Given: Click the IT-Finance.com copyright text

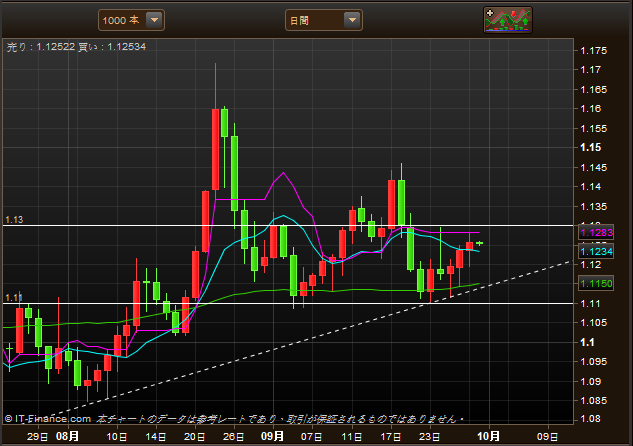Looking at the screenshot, I should [48, 419].
